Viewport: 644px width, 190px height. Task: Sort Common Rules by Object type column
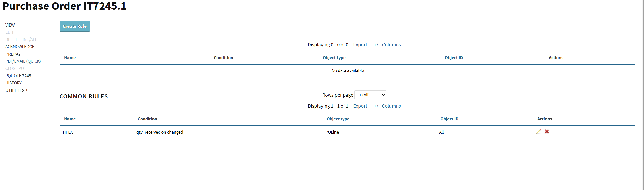tap(338, 119)
